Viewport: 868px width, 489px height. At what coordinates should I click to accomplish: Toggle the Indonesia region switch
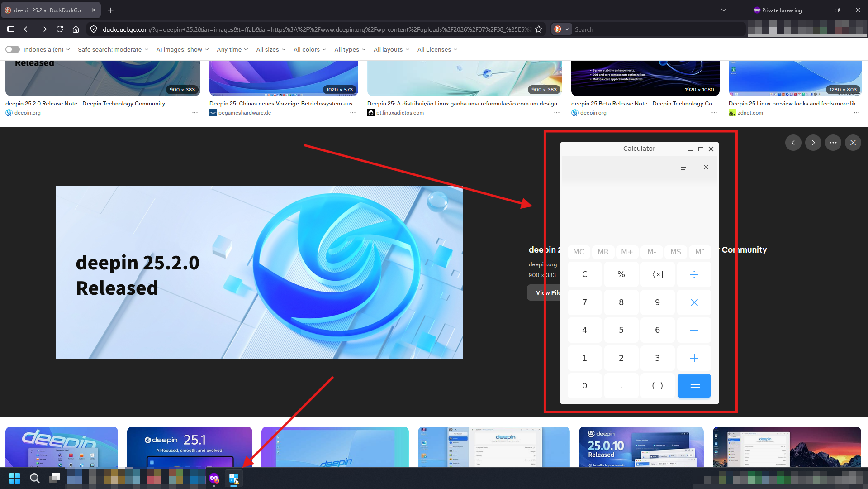13,49
